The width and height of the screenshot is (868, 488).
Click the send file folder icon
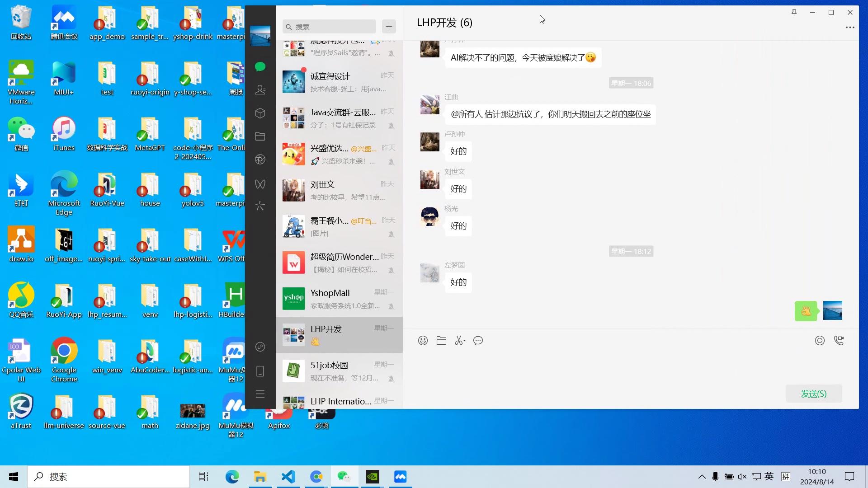coord(441,341)
